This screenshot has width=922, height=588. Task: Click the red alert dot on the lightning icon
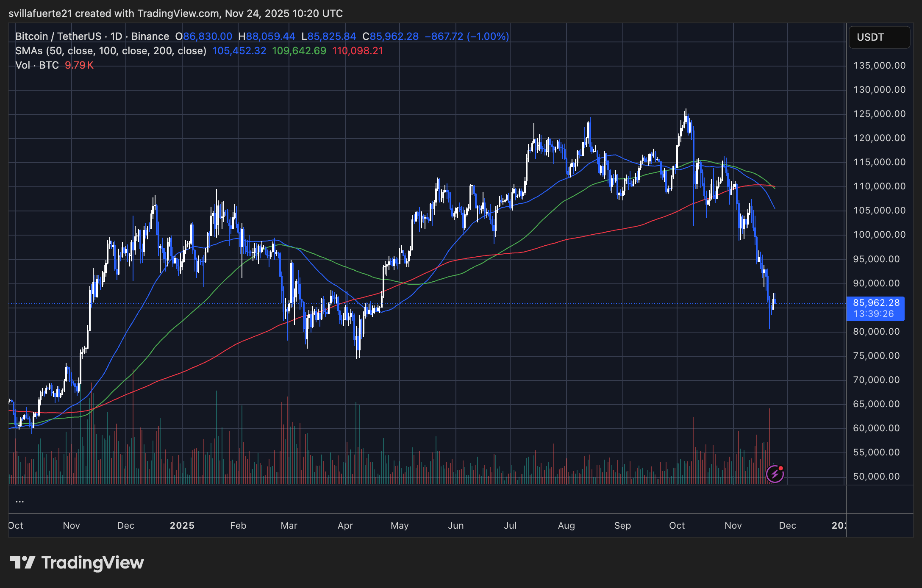pos(780,468)
